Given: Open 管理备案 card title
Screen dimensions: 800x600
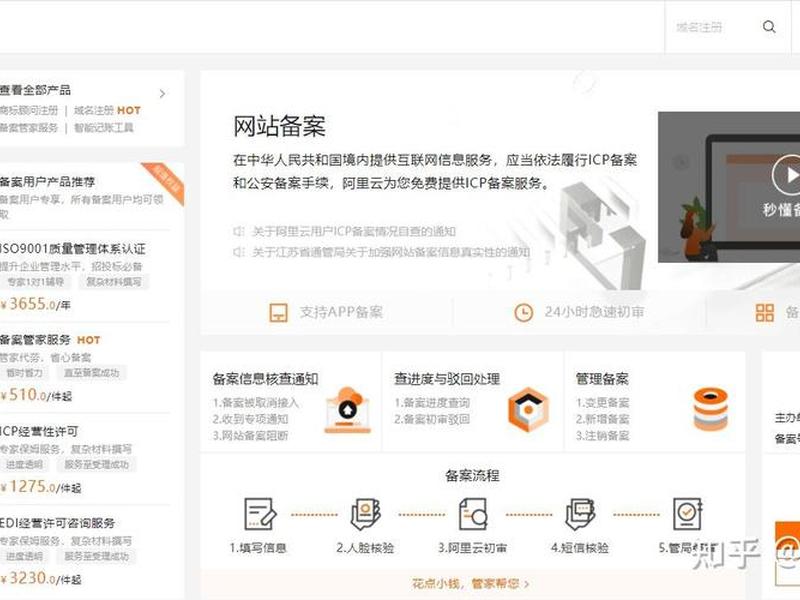Looking at the screenshot, I should [x=602, y=379].
